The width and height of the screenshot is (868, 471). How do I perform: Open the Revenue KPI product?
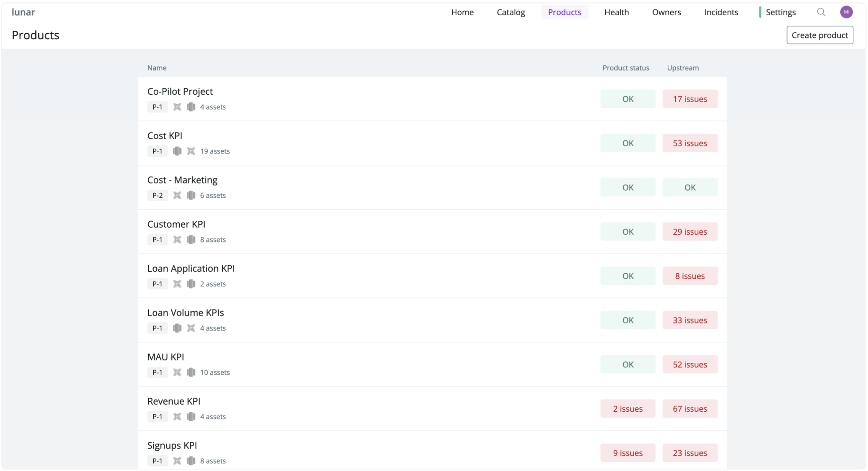tap(173, 401)
